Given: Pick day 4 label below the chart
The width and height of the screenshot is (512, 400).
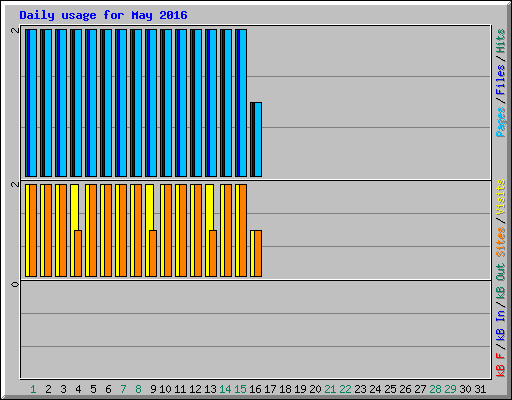Looking at the screenshot, I should (78, 389).
